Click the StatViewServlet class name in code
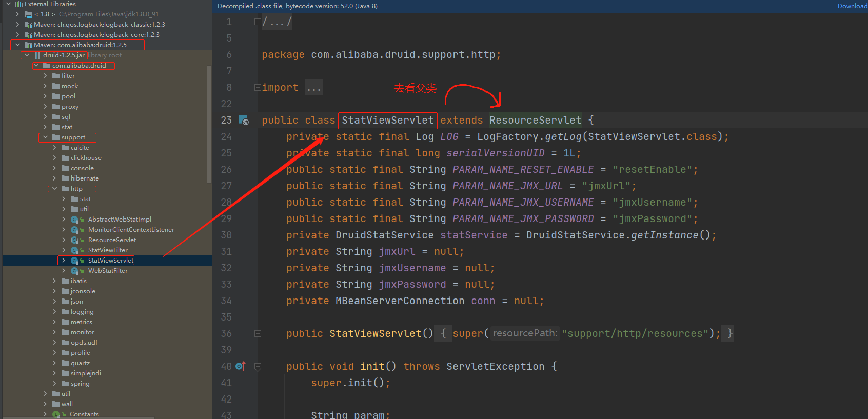Image resolution: width=868 pixels, height=419 pixels. pos(387,120)
